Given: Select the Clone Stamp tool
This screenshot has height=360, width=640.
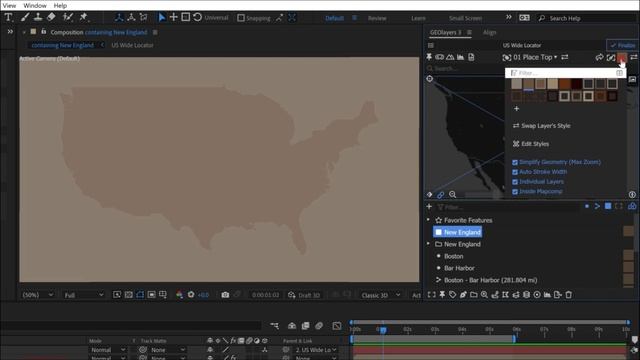Looking at the screenshot, I should [x=38, y=17].
